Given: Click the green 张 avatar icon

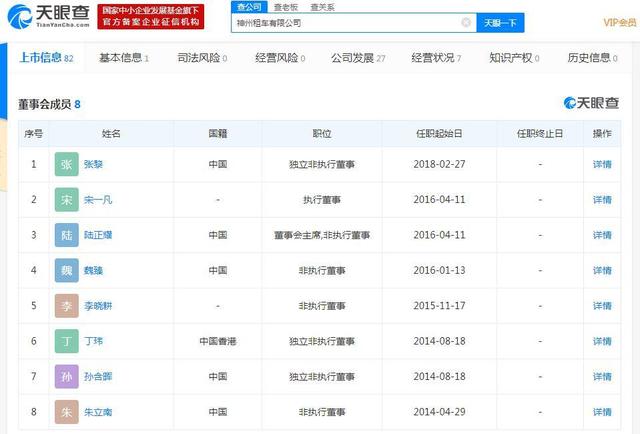Looking at the screenshot, I should [66, 164].
